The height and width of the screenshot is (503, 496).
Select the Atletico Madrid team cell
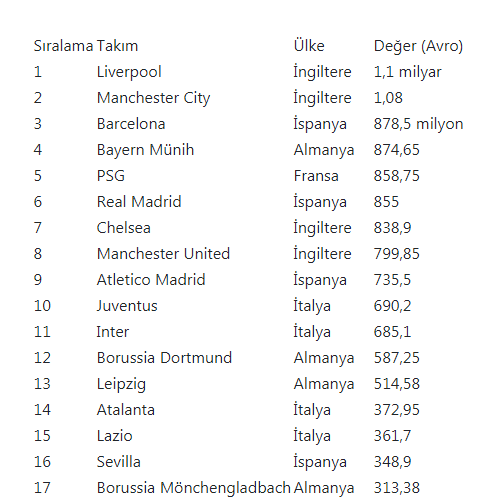click(151, 280)
